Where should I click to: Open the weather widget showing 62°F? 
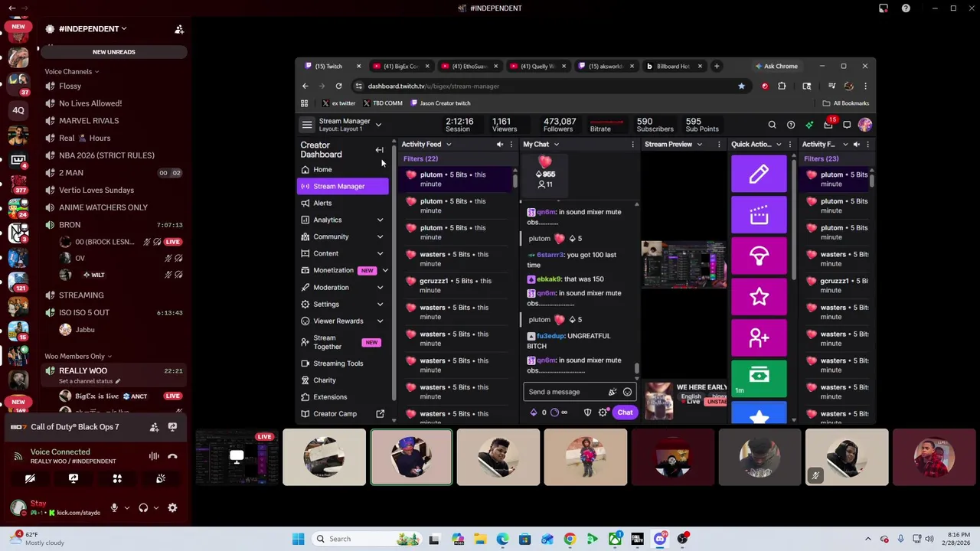point(37,539)
